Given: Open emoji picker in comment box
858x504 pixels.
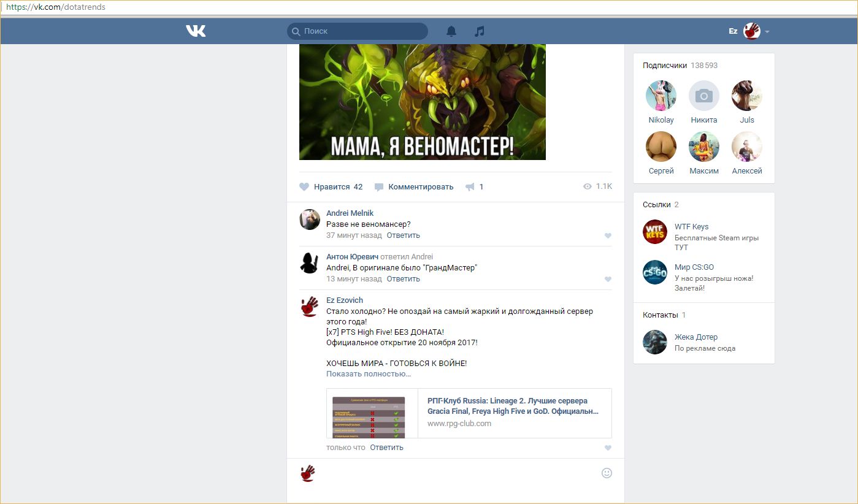Looking at the screenshot, I should click(607, 473).
